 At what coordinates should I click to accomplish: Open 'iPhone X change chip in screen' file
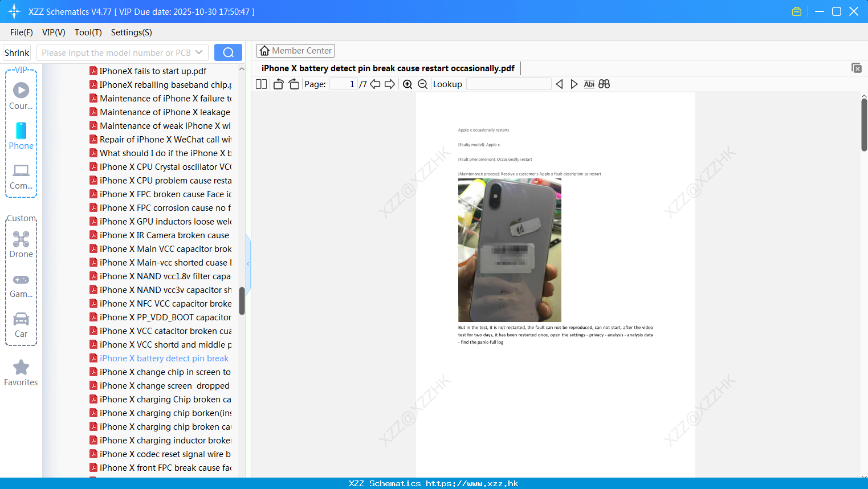[160, 372]
